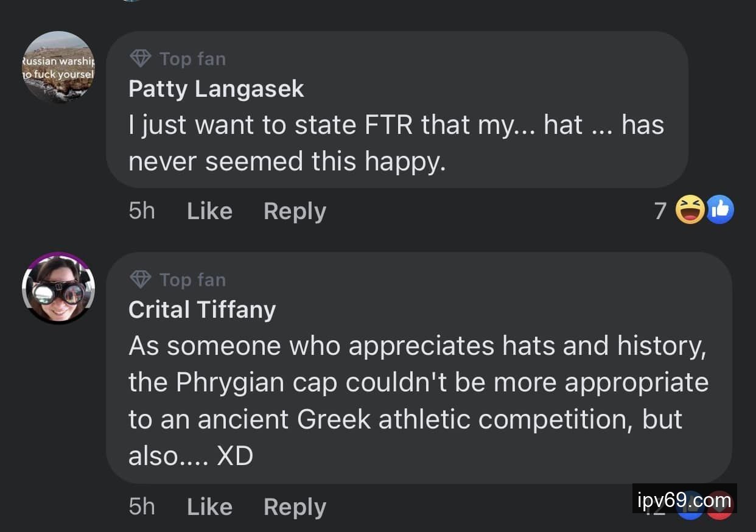Select Patty's comment text about her hat

coord(396,143)
